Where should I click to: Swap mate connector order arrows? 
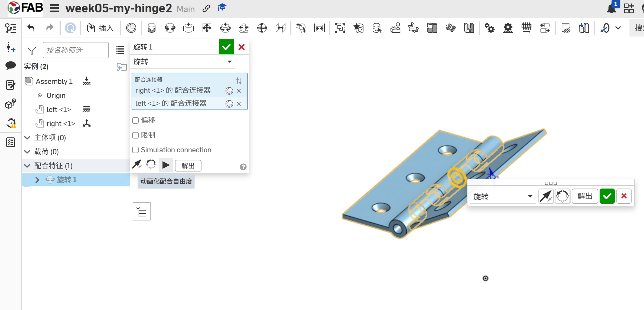[239, 81]
